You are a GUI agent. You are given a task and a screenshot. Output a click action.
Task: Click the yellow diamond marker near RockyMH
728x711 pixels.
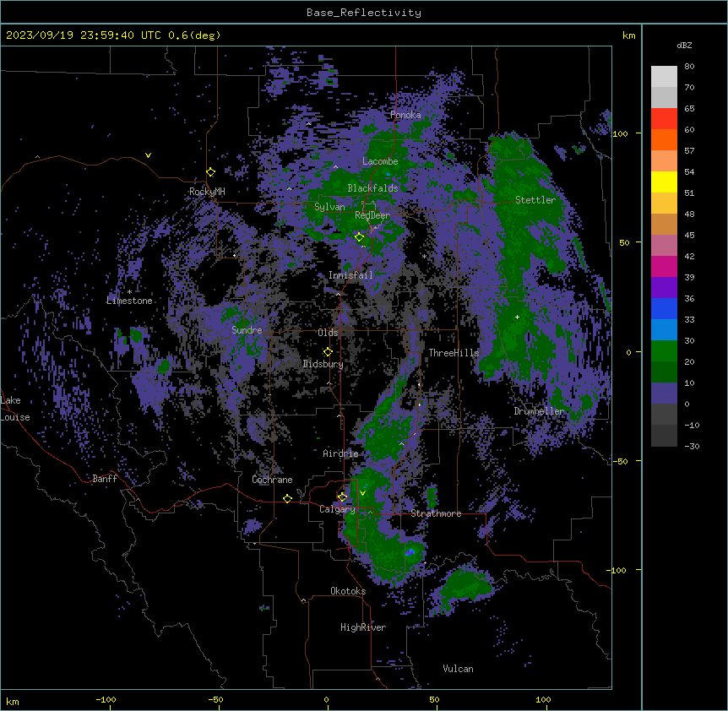click(211, 172)
